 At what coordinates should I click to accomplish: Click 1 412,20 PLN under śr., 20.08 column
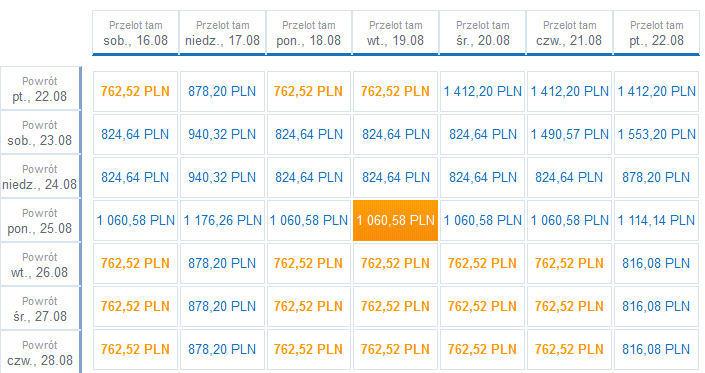pyautogui.click(x=482, y=91)
